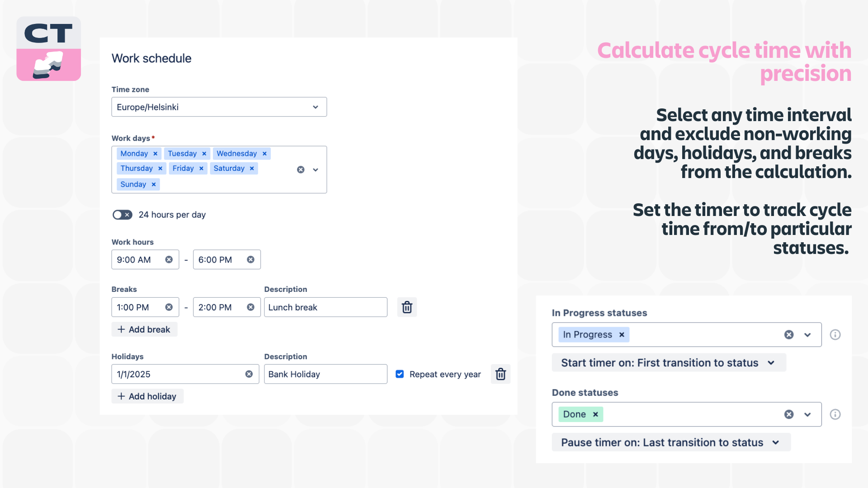Open the Time zone dropdown

(x=316, y=107)
